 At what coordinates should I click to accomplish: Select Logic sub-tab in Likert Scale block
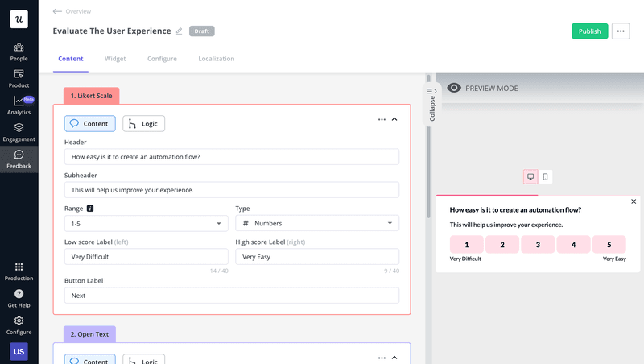tap(144, 124)
